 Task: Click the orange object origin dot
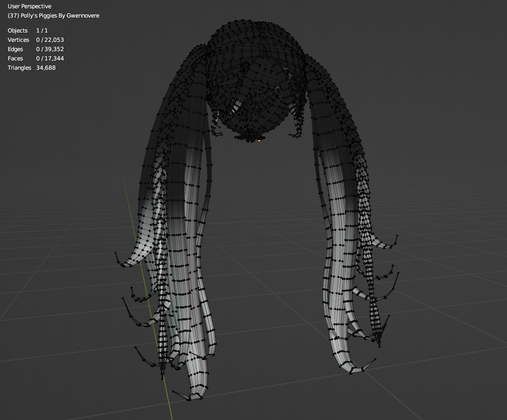(x=259, y=141)
